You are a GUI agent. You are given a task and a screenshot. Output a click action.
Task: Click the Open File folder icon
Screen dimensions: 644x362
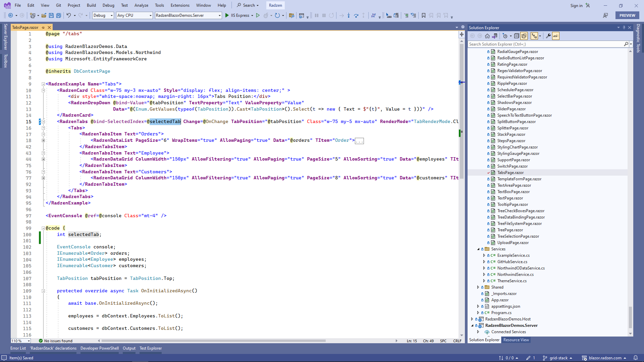[x=44, y=15]
